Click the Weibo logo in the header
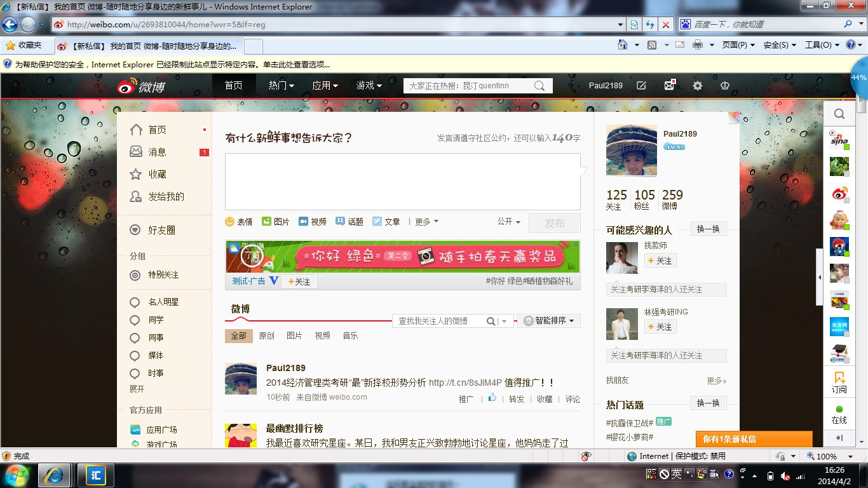This screenshot has width=868, height=488. click(141, 86)
